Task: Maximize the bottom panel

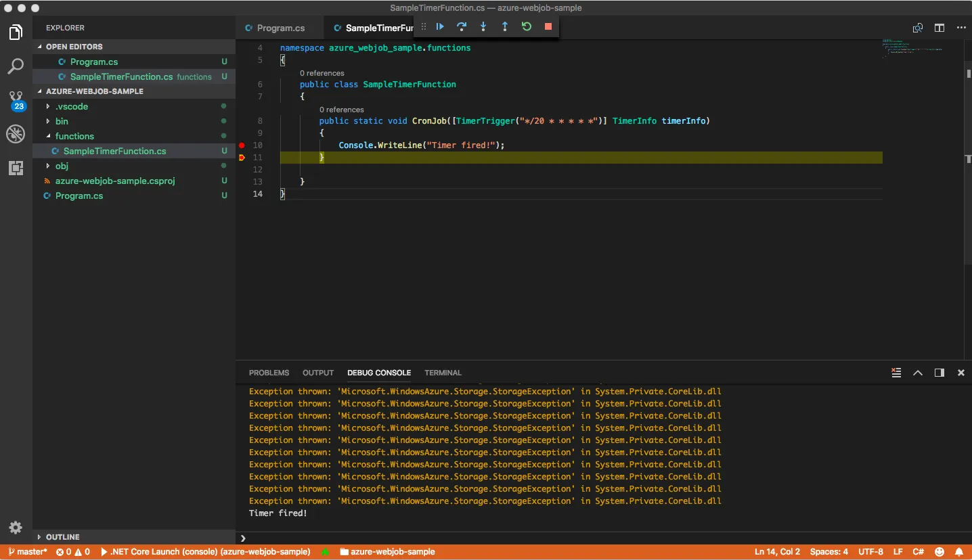Action: coord(918,373)
